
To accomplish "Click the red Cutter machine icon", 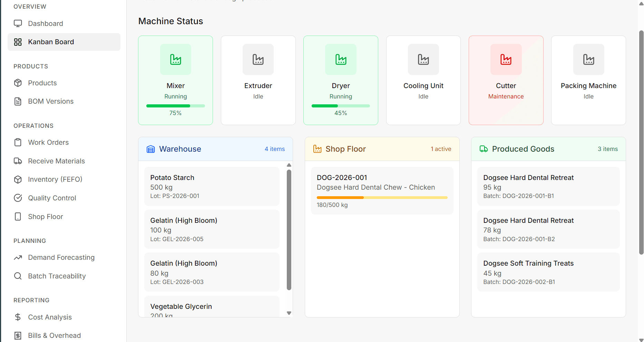I will coord(506,59).
